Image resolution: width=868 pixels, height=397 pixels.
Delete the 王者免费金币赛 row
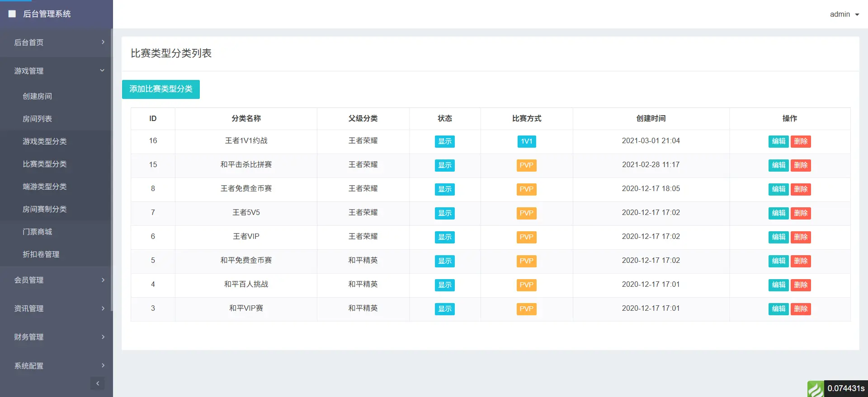(801, 189)
